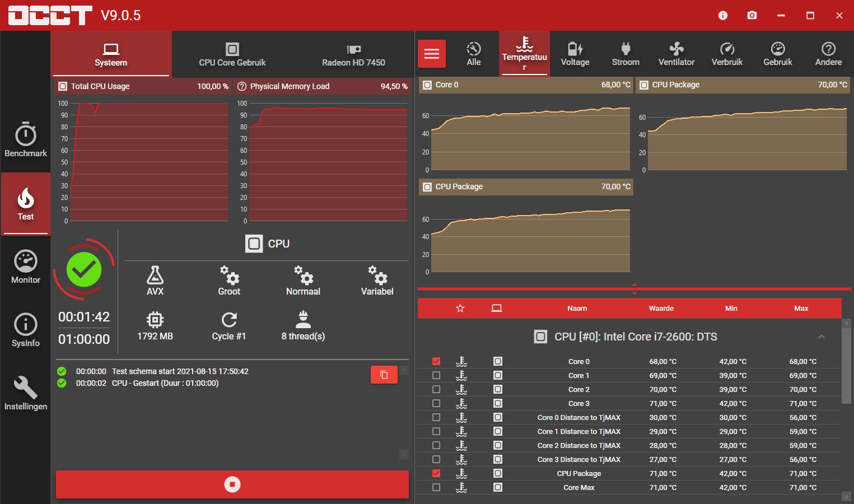Image resolution: width=854 pixels, height=504 pixels.
Task: Sort the sensor table by Max
Action: [x=801, y=308]
